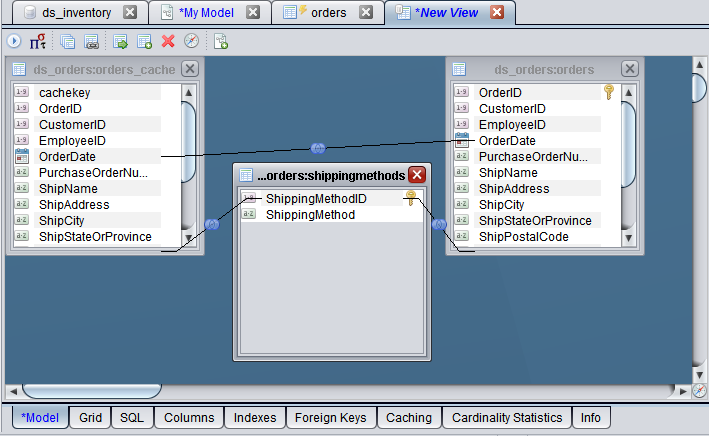709x436 pixels.
Task: Open the Info tab
Action: coord(591,417)
